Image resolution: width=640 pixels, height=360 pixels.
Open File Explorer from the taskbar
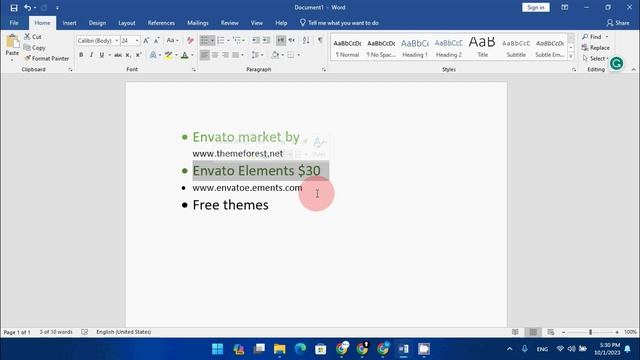click(x=280, y=349)
